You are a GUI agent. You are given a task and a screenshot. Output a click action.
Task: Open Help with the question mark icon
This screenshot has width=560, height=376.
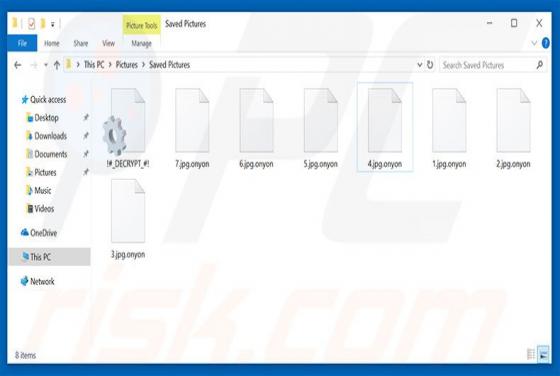coord(546,43)
